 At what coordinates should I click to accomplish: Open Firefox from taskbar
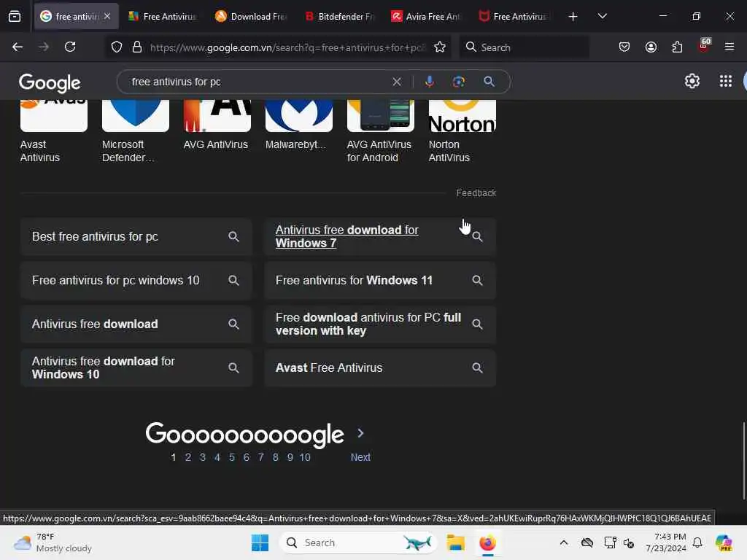click(x=487, y=542)
